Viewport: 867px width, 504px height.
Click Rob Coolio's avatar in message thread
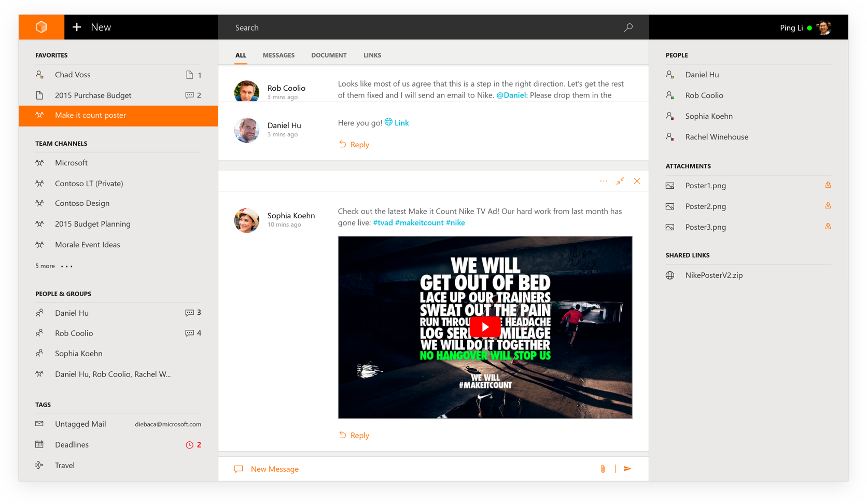pos(247,91)
